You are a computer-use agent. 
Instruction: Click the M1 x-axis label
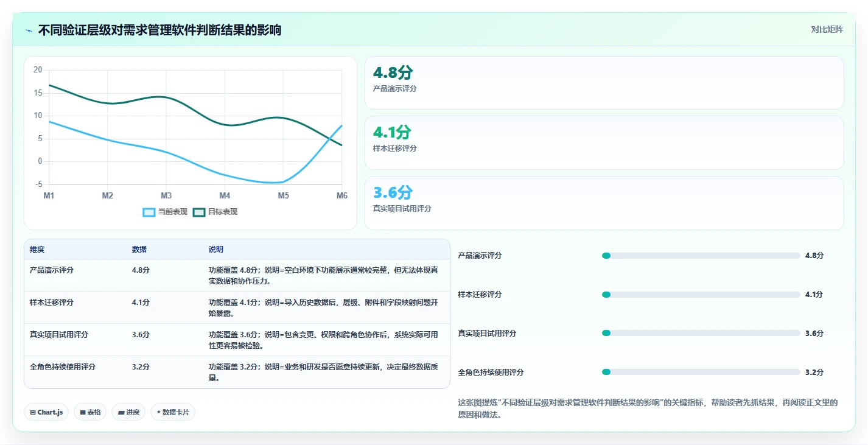click(x=49, y=195)
